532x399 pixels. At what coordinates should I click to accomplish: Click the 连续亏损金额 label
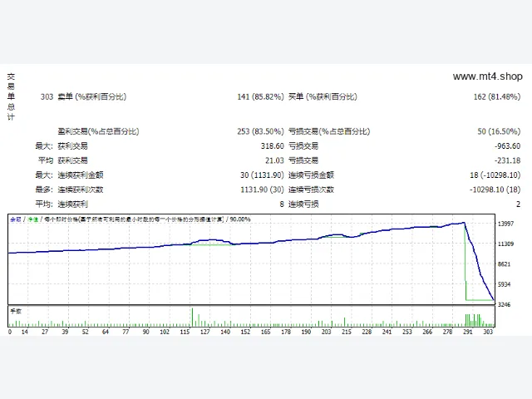[311, 175]
